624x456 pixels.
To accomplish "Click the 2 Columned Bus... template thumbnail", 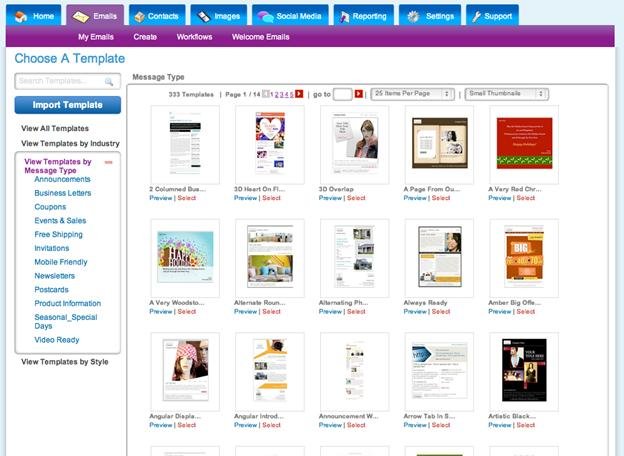I will click(185, 144).
